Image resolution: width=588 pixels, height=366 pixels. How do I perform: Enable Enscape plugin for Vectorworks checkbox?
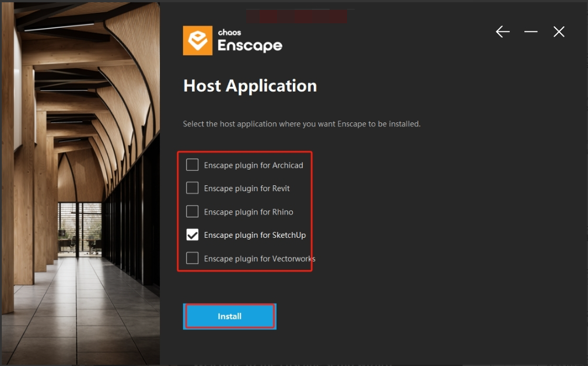pyautogui.click(x=192, y=258)
